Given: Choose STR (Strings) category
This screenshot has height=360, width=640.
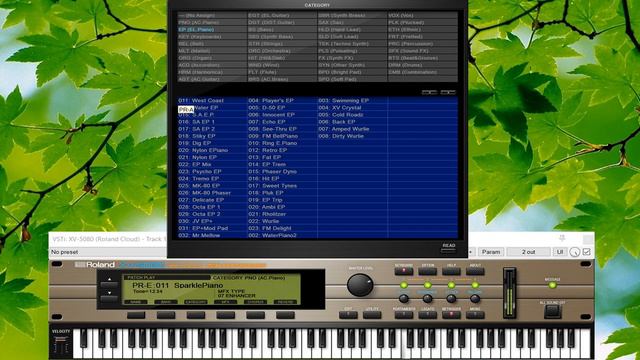Looking at the screenshot, I should tap(282, 44).
